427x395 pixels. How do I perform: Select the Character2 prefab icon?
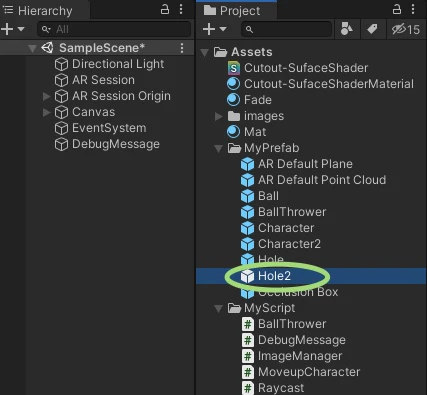click(247, 244)
